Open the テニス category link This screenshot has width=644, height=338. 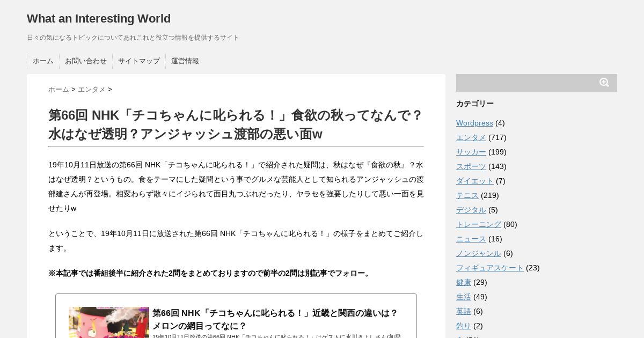(x=467, y=195)
